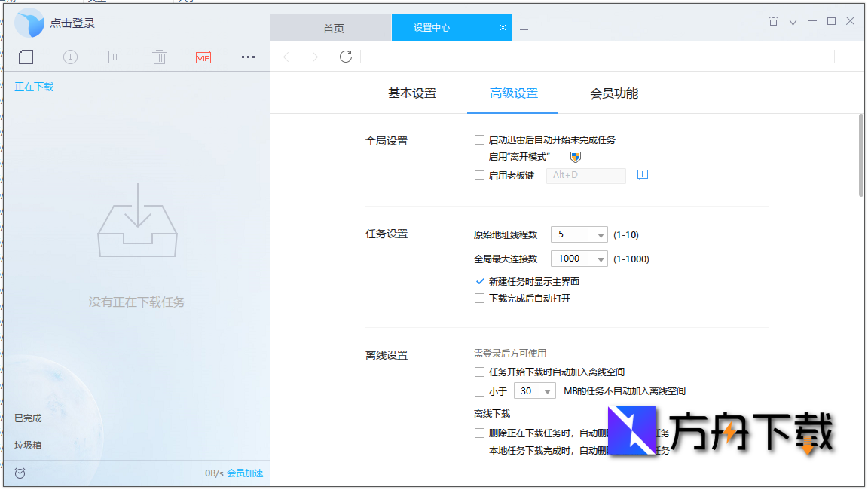Refresh the settings page
The image size is (868, 490).
tap(345, 56)
